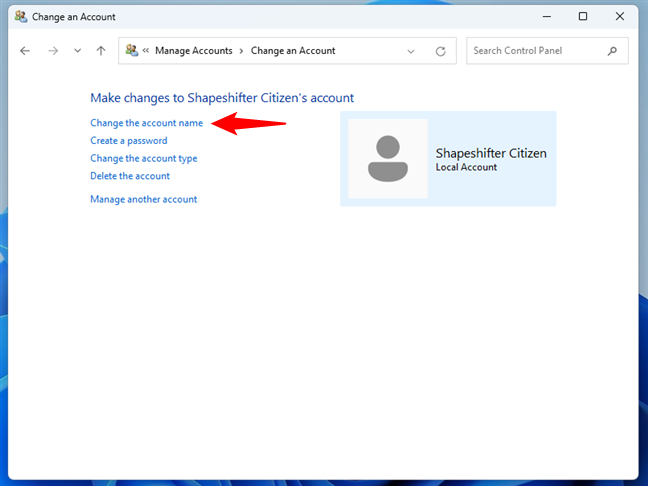Open Change the account name link

coord(147,123)
